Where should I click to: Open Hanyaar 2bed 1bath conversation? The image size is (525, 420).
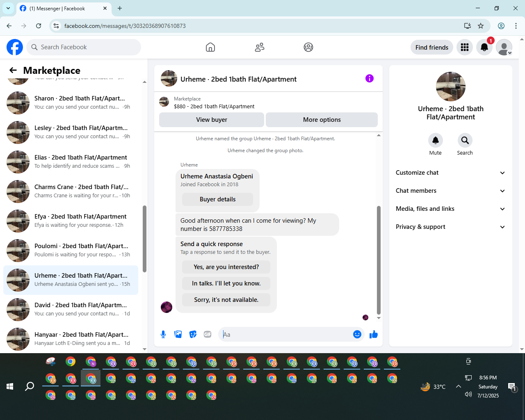pos(71,339)
